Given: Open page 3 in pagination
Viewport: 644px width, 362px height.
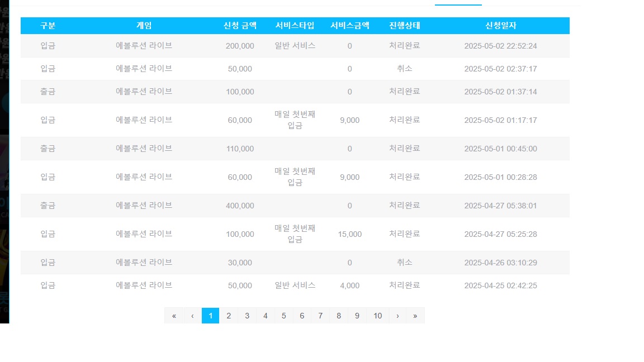Looking at the screenshot, I should [247, 316].
